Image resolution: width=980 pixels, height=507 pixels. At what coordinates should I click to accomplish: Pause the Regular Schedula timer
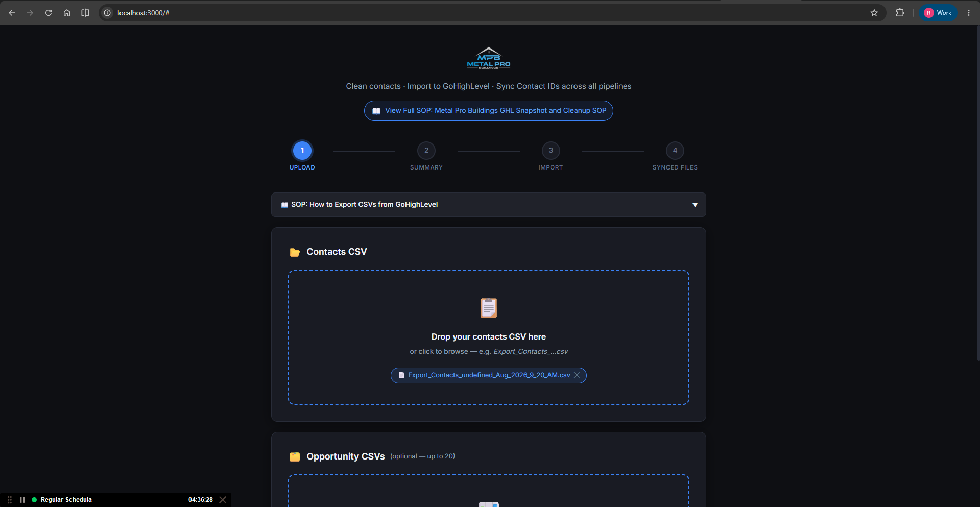tap(22, 500)
